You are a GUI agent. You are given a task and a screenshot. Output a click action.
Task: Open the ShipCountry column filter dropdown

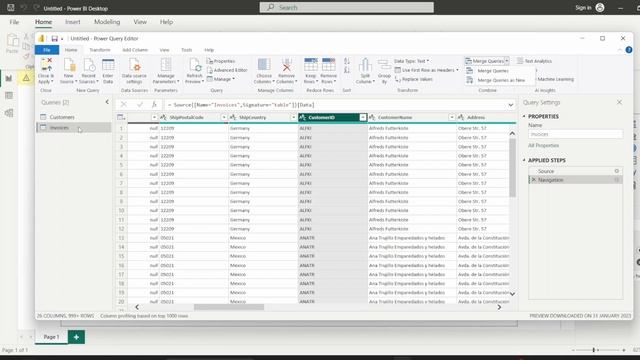(x=293, y=117)
